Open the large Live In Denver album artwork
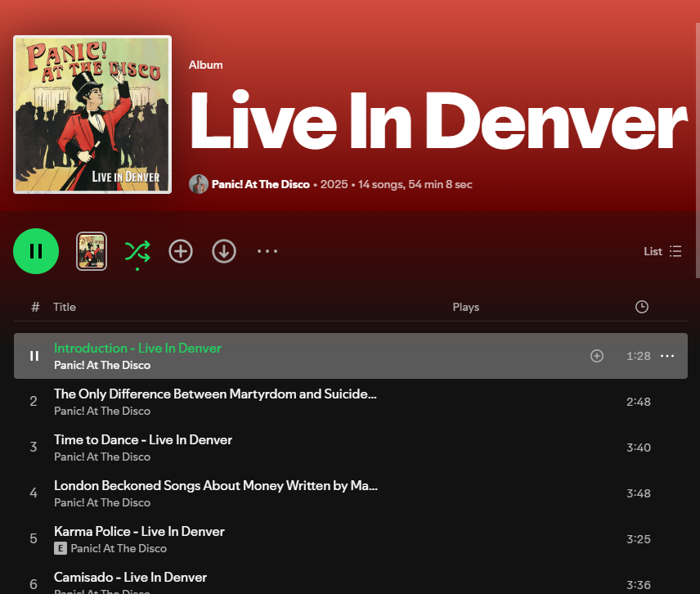The width and height of the screenshot is (700, 594). 92,115
